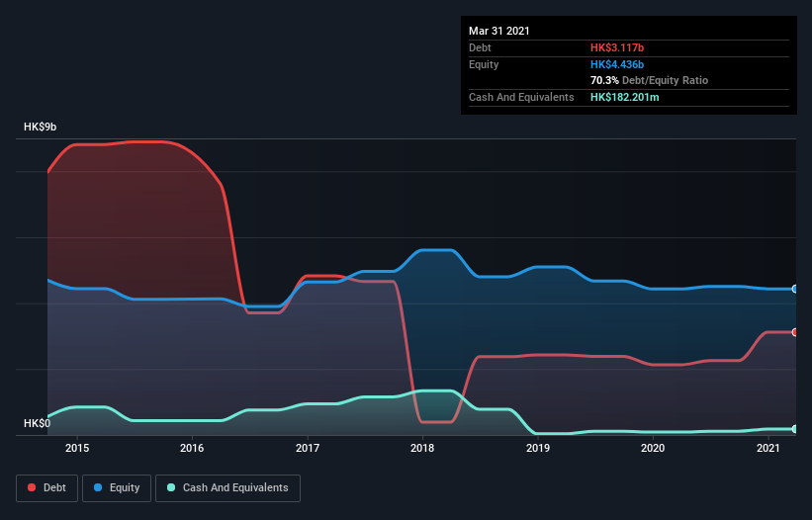Click the blue Equity endpoint marker
Screen dimensions: 812x520
click(x=795, y=289)
